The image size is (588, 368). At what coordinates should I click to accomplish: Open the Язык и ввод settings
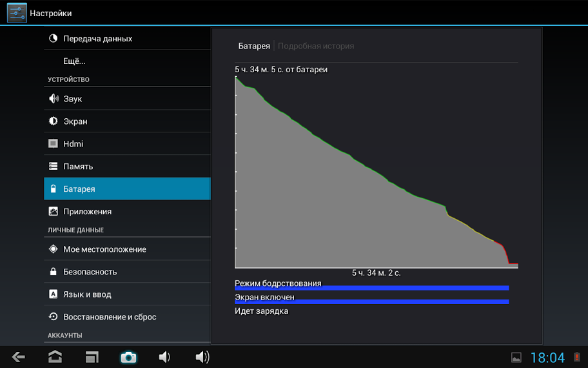pyautogui.click(x=127, y=294)
